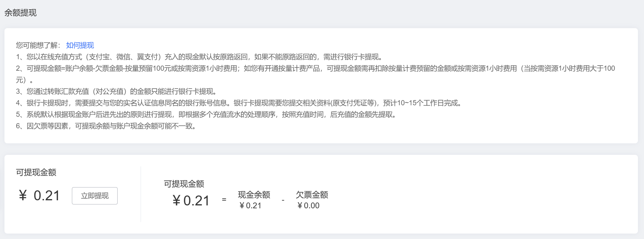Click rule 5 about 后进先出 principle

[206, 115]
